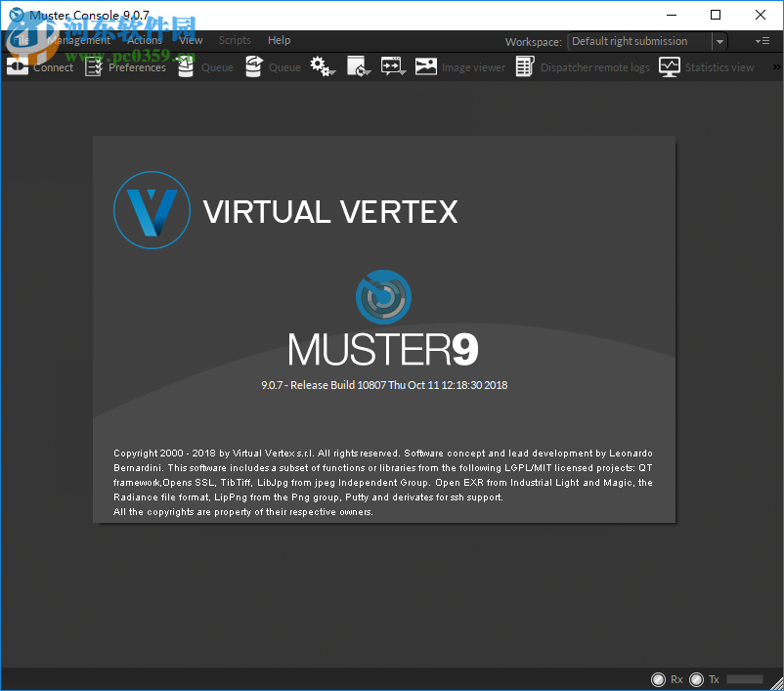Click the gears services toolbar icon
This screenshot has width=784, height=691.
click(320, 65)
